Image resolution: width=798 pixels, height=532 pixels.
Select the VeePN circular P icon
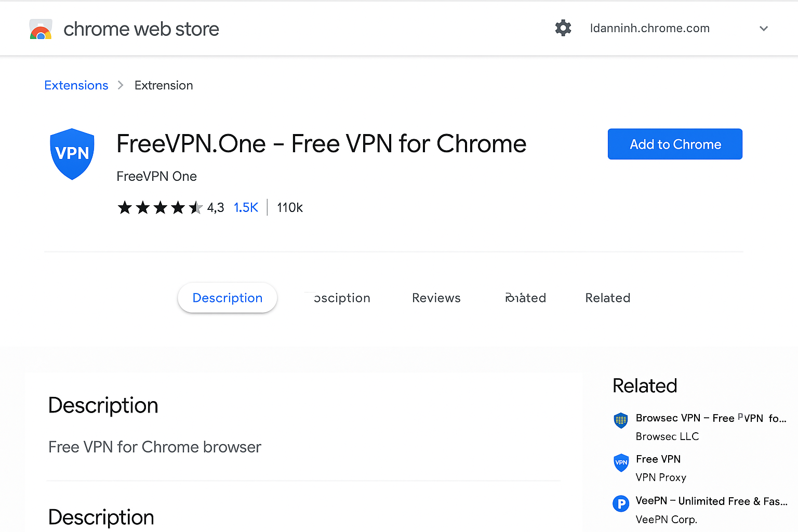click(x=621, y=503)
